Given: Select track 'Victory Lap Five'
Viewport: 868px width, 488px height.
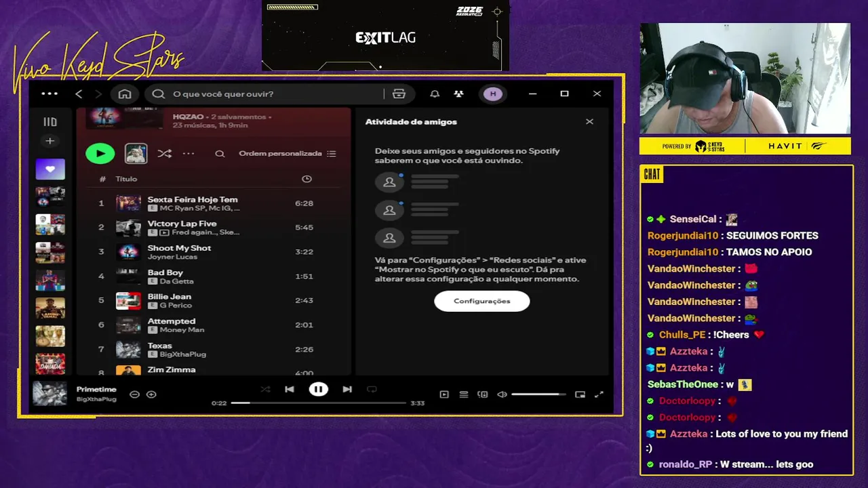Looking at the screenshot, I should [214, 228].
